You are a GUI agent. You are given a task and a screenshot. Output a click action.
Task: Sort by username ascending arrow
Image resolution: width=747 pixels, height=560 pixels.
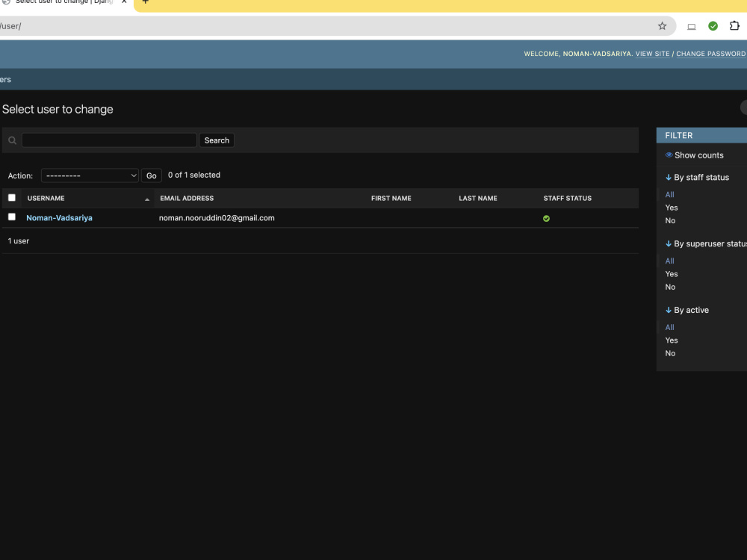146,199
